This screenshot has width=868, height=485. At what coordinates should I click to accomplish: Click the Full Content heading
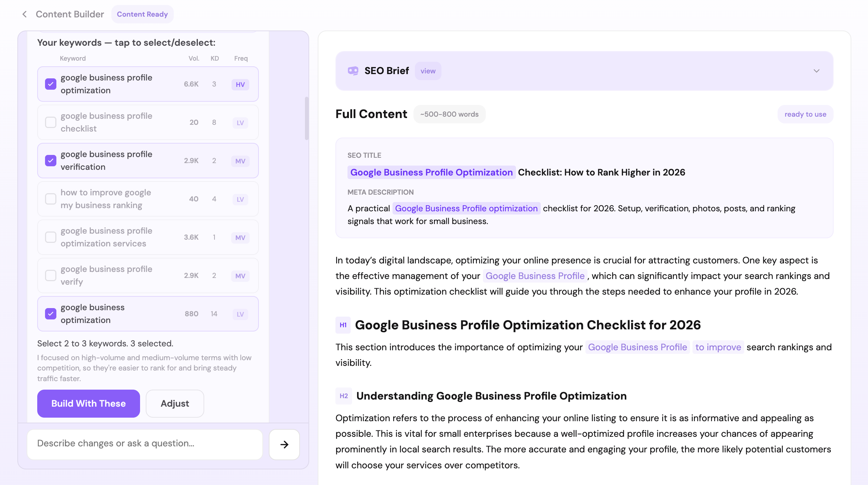371,114
